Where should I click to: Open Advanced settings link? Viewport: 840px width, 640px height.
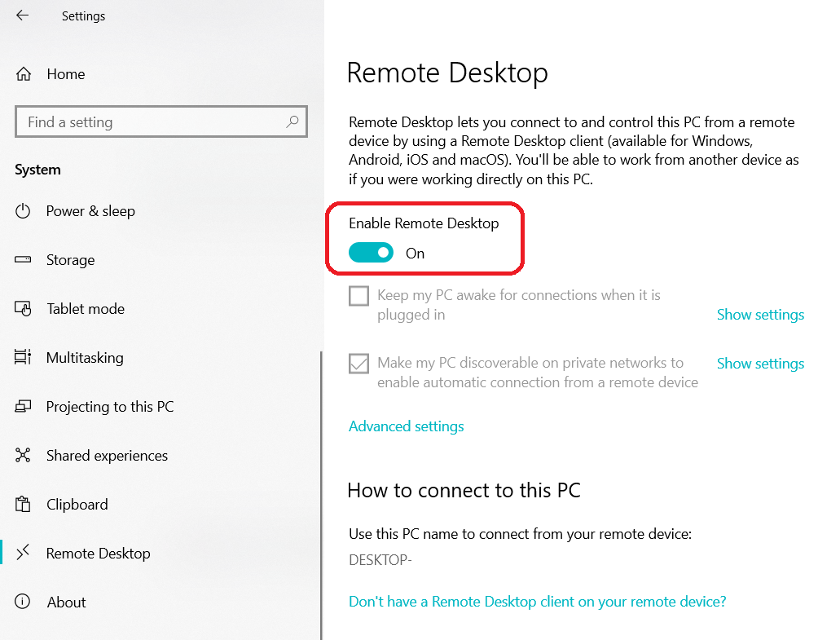[x=406, y=426]
